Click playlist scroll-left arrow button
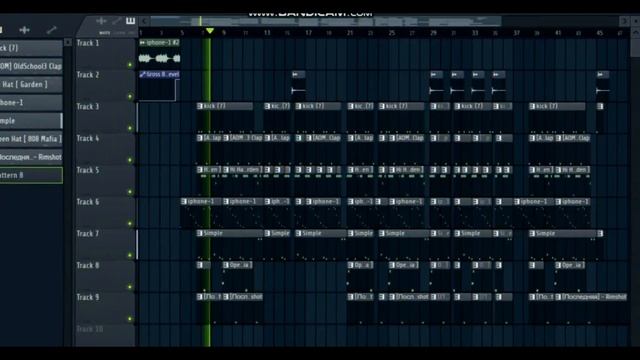Screen dimensions: 640x360 click(x=144, y=21)
